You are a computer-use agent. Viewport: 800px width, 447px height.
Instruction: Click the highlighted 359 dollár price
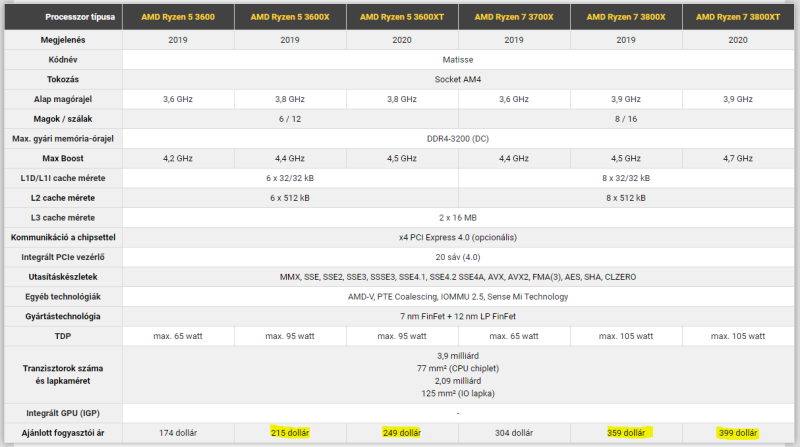pos(626,433)
